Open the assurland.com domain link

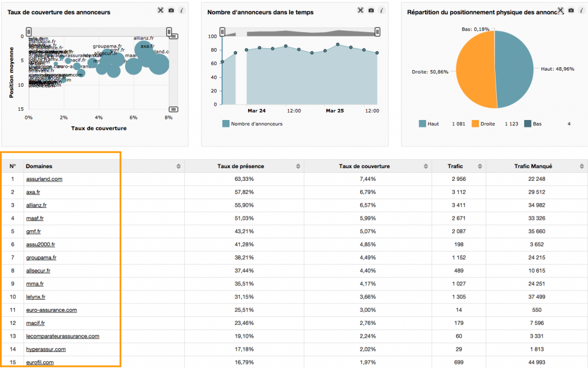click(x=44, y=179)
